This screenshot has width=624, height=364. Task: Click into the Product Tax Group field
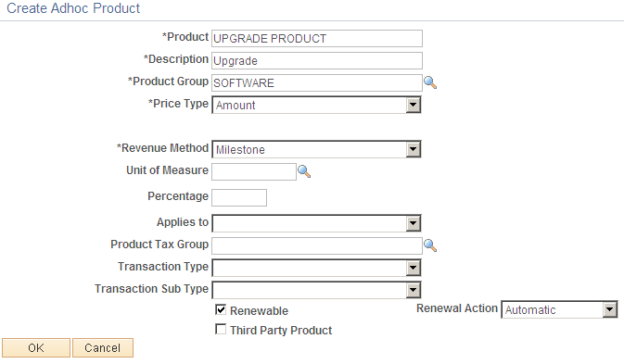317,246
